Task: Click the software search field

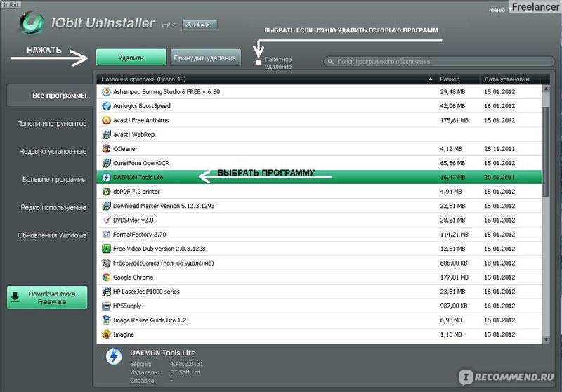Action: [x=439, y=62]
